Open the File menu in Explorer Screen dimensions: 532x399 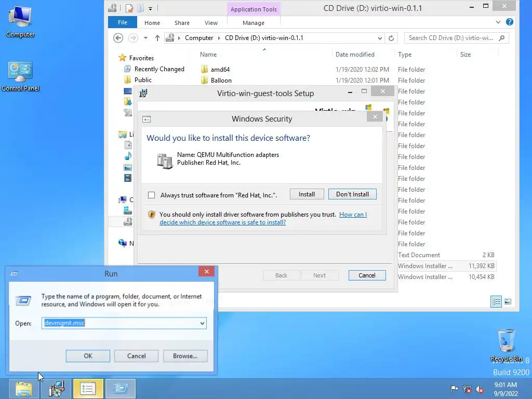(123, 22)
